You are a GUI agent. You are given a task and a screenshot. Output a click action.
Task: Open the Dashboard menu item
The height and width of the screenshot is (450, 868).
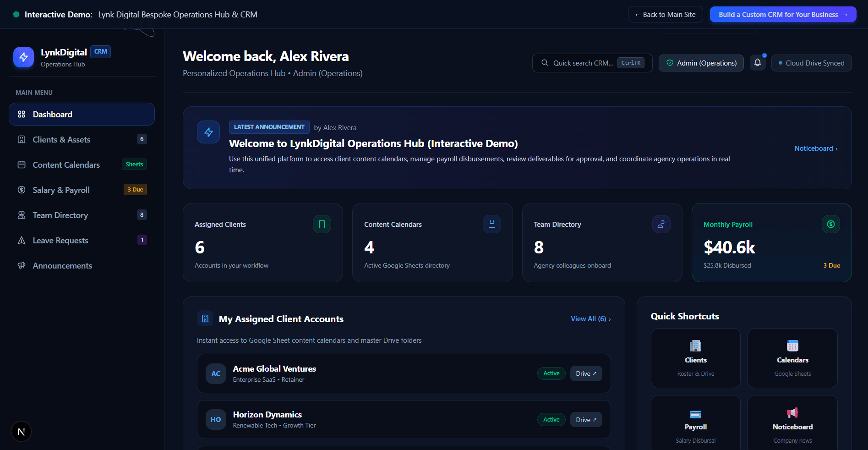(x=82, y=114)
